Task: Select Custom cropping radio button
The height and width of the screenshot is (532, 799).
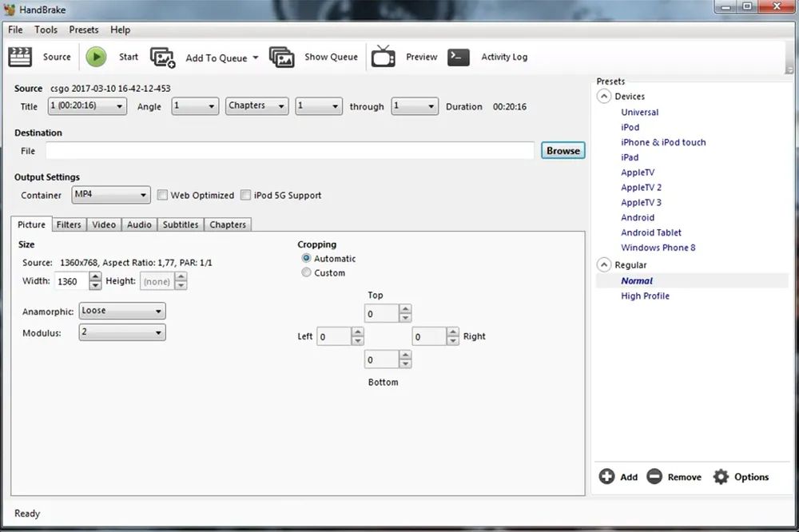Action: click(306, 272)
